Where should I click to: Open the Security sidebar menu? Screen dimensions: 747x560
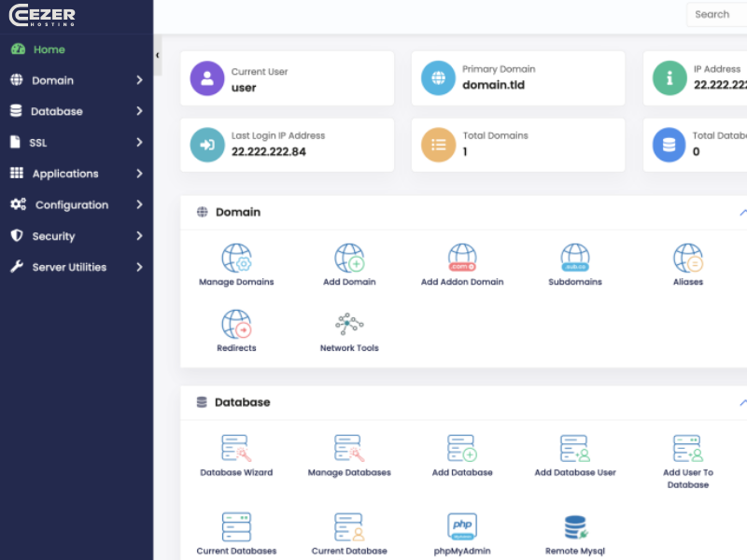77,236
